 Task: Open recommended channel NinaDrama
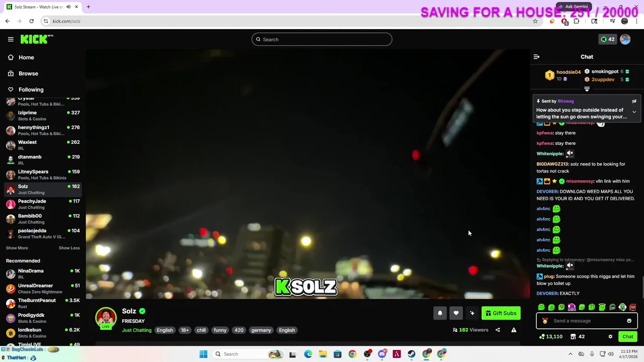(43, 274)
